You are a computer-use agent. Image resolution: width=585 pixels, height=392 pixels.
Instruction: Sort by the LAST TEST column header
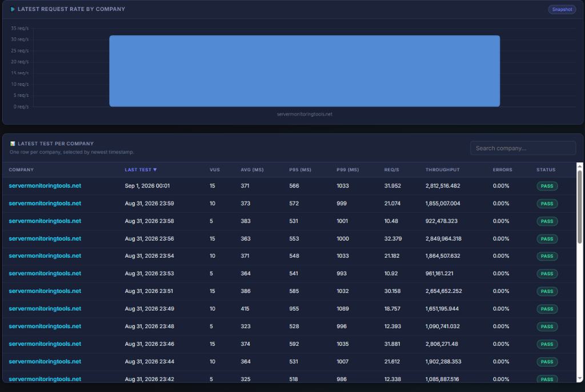point(141,169)
